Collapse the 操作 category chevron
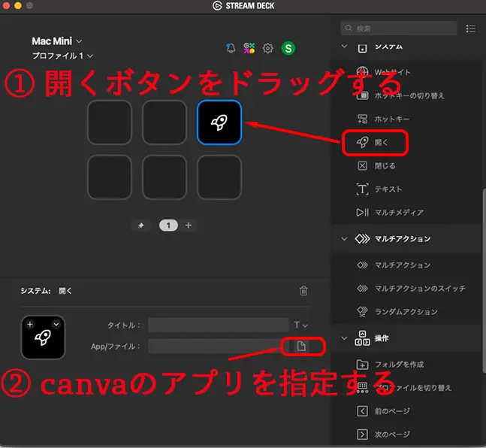Screen dimensions: 486x448 (x=344, y=338)
